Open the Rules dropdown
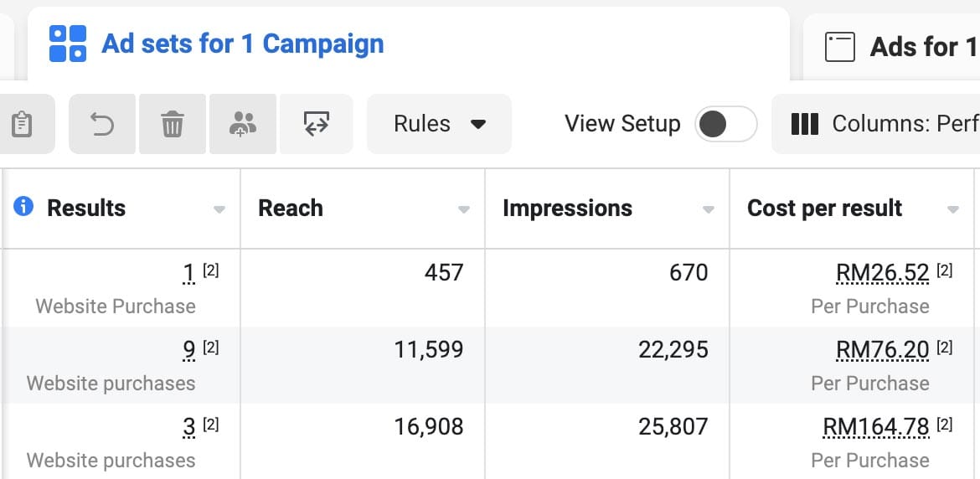 pos(439,124)
